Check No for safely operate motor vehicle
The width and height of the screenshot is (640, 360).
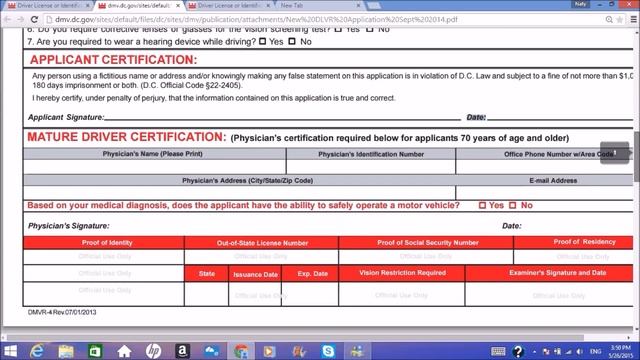513,205
